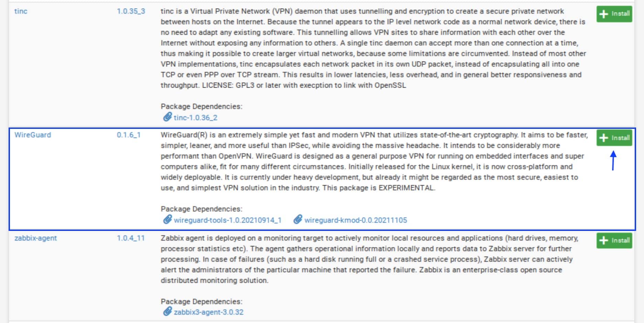Click WireGuard version 0.1.6_1 link
644x323 pixels.
(129, 135)
